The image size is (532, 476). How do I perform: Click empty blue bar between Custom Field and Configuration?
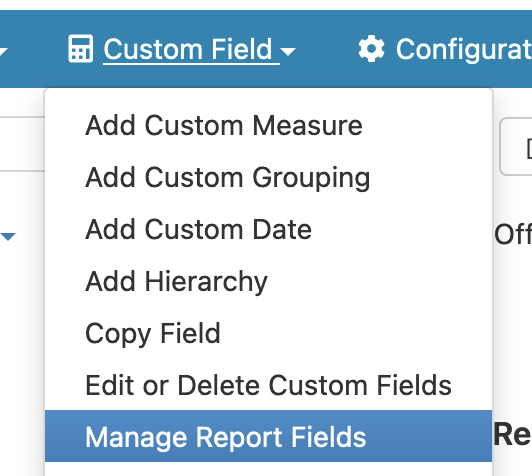pos(326,49)
